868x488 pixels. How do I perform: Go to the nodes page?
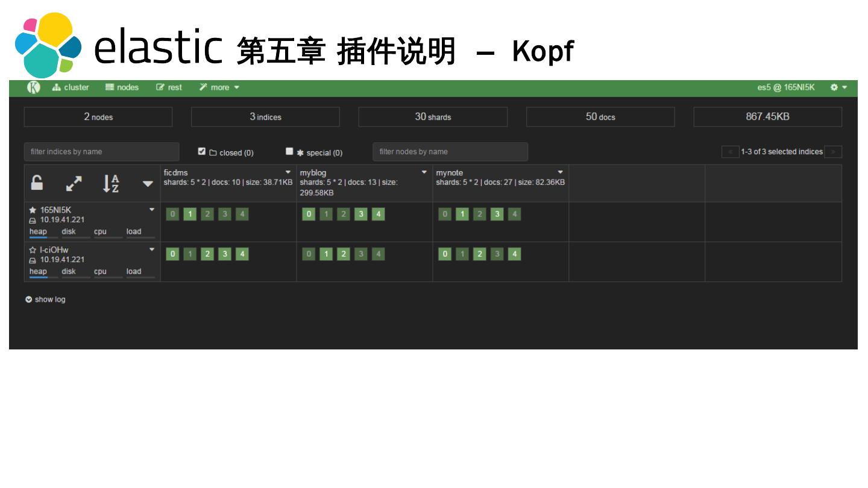(122, 87)
